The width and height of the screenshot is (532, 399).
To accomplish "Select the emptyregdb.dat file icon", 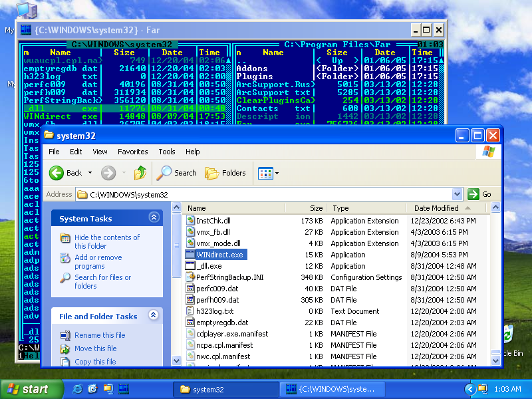I will click(190, 323).
